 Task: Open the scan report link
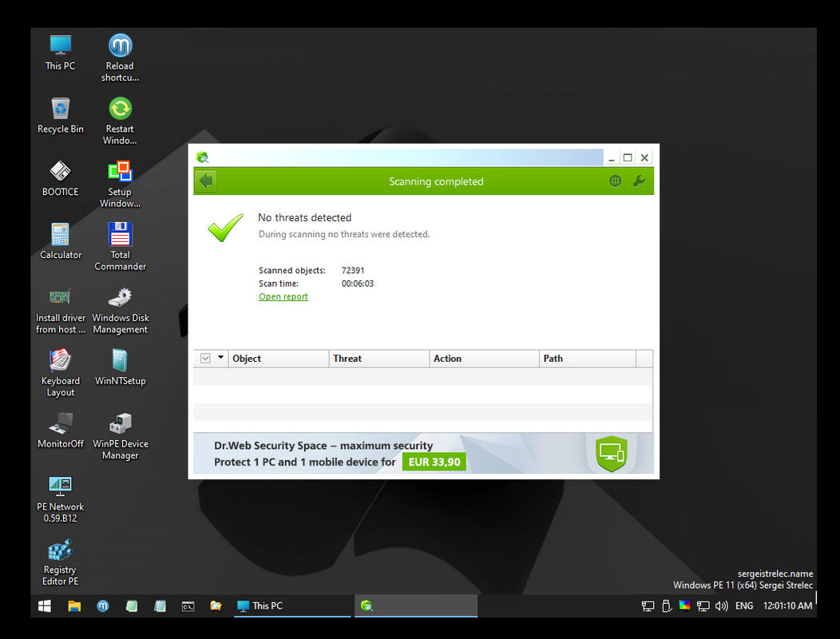tap(283, 296)
